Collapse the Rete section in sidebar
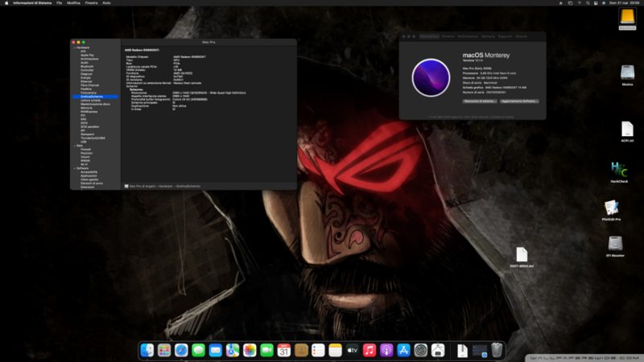The image size is (644, 362). tap(74, 146)
